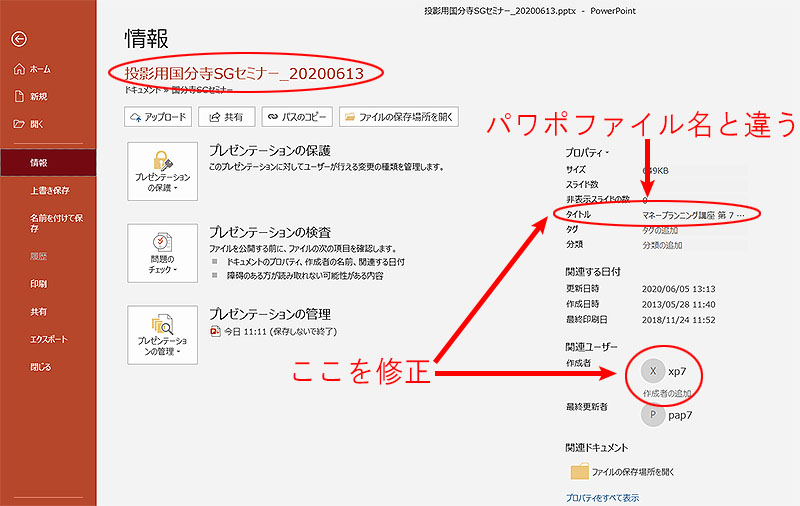
Task: Click 作成者の追加 to add an author
Action: pyautogui.click(x=667, y=393)
